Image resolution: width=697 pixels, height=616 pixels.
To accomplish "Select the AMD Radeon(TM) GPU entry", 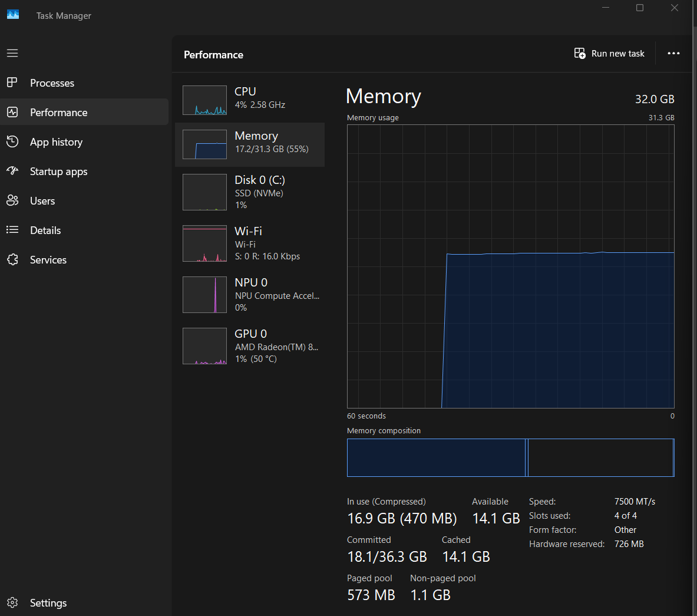I will (x=250, y=346).
